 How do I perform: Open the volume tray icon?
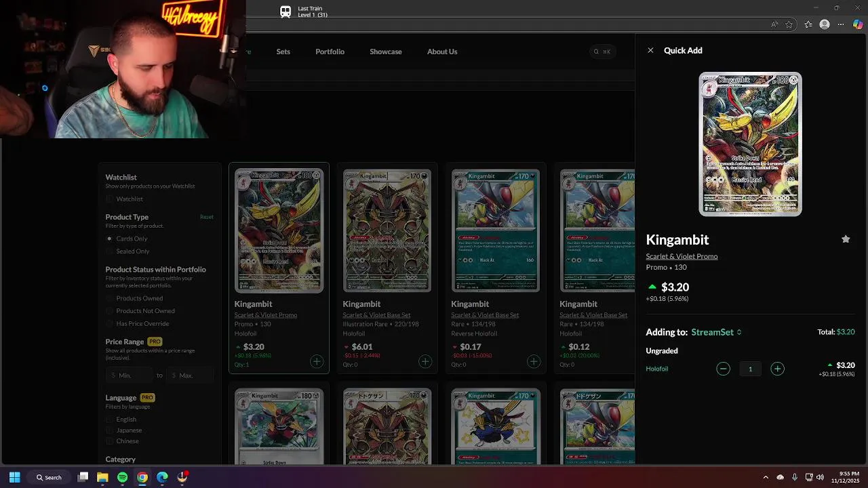820,477
